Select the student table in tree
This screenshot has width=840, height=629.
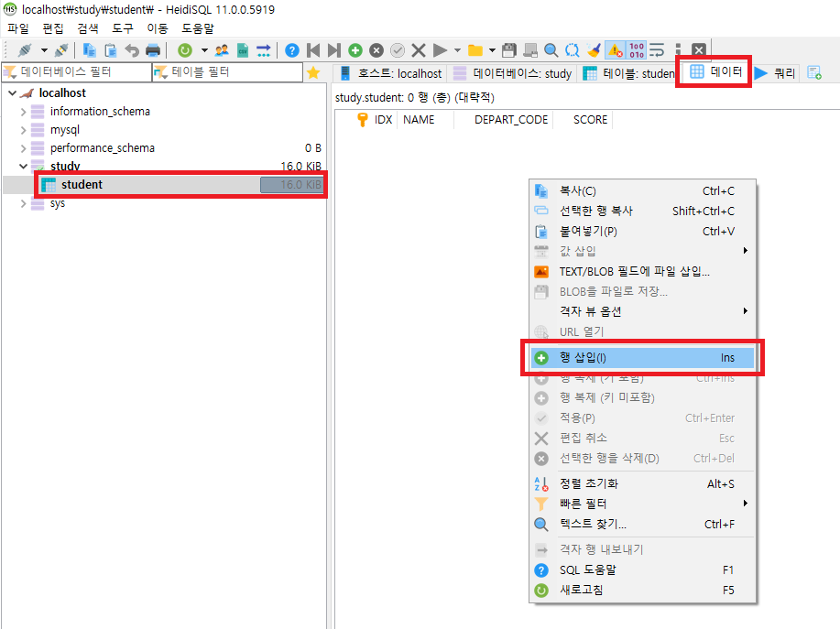click(x=82, y=185)
